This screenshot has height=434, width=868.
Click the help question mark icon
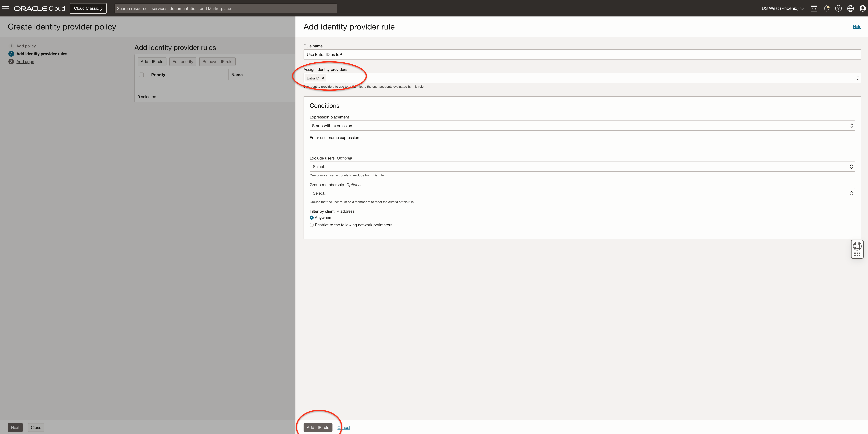pos(838,8)
